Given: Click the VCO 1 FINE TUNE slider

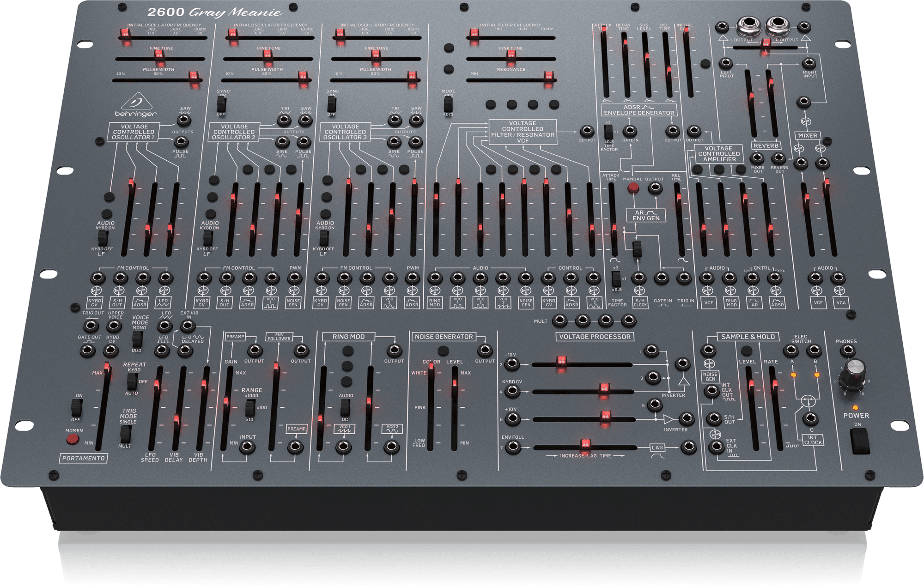Looking at the screenshot, I should (x=159, y=55).
